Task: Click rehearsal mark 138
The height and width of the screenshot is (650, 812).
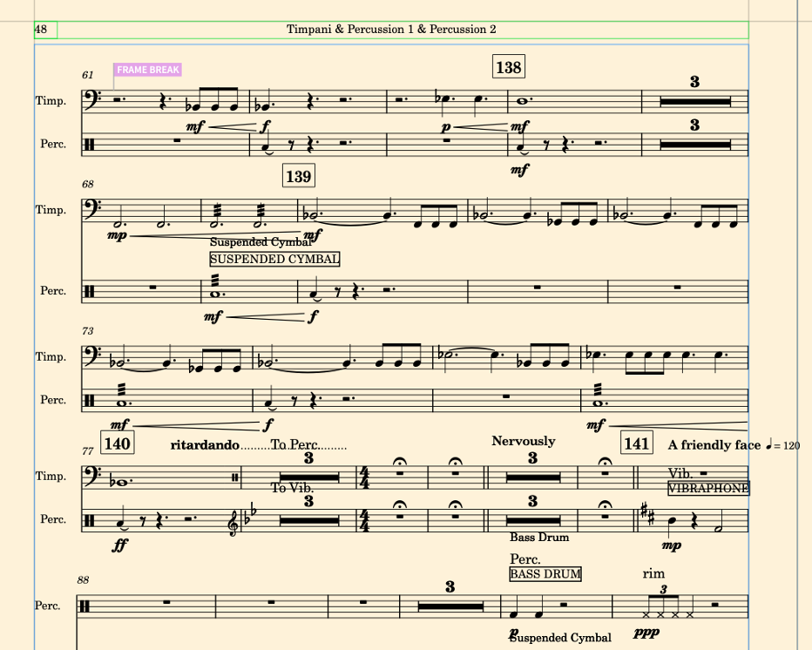Action: tap(509, 67)
